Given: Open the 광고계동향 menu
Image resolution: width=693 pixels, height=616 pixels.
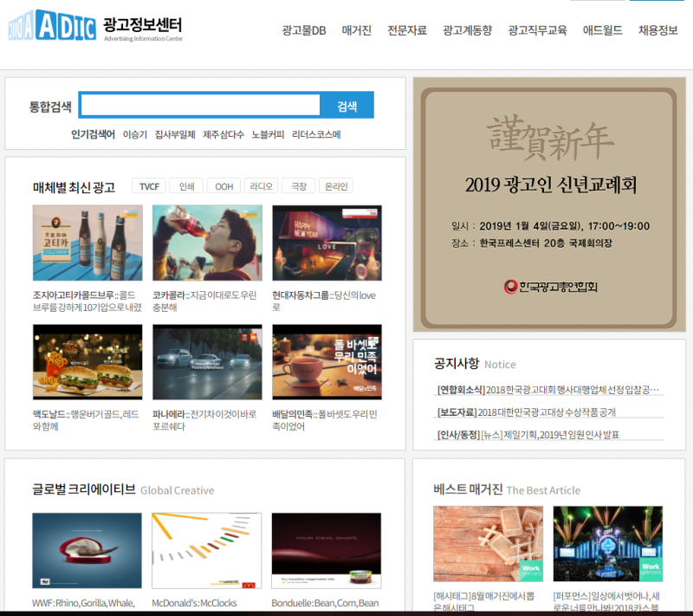Looking at the screenshot, I should pyautogui.click(x=467, y=30).
